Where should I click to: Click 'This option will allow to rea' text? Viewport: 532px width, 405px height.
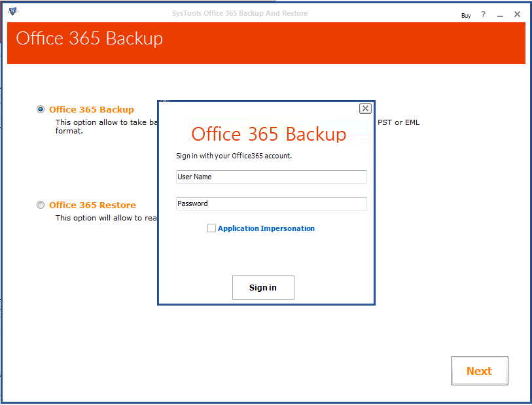(106, 218)
